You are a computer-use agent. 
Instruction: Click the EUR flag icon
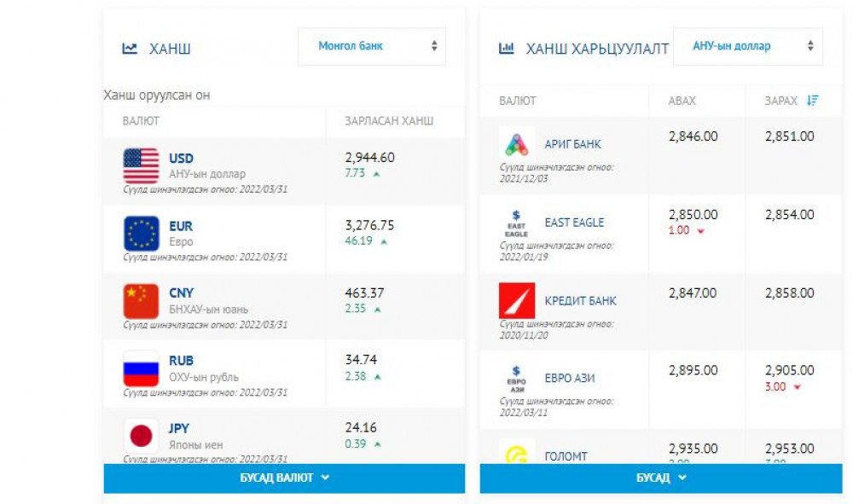141,234
